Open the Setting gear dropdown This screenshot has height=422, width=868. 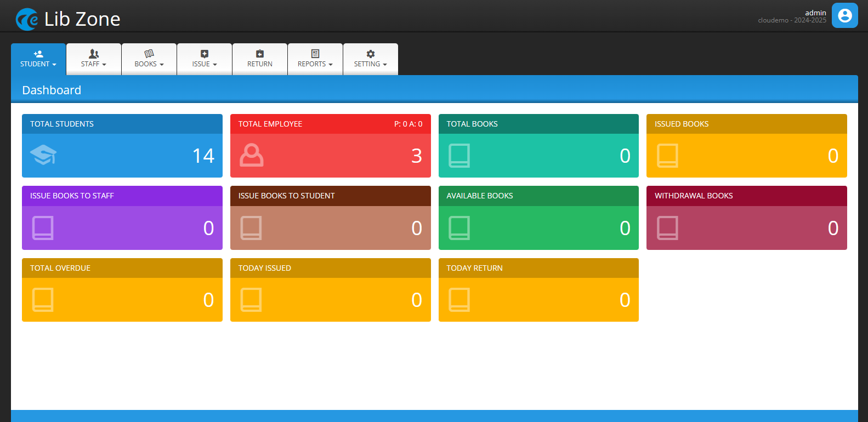tap(371, 59)
